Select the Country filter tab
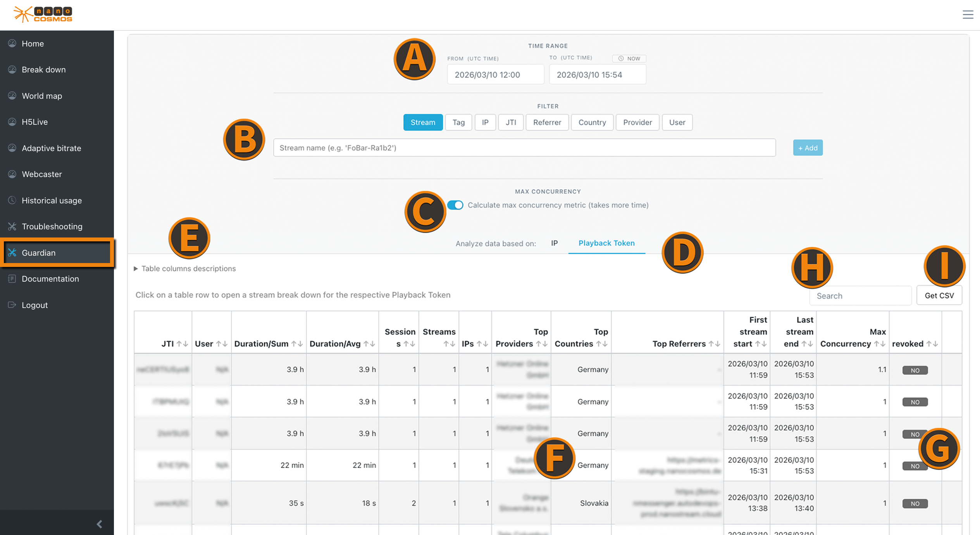Image resolution: width=980 pixels, height=535 pixels. tap(592, 122)
